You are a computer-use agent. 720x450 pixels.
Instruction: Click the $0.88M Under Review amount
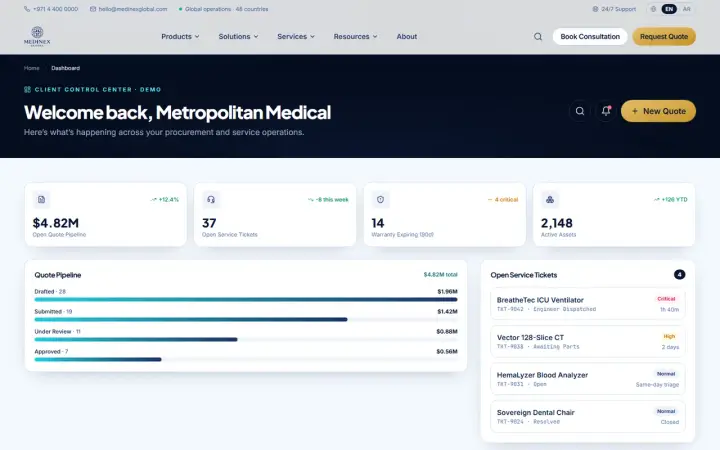[x=447, y=332]
